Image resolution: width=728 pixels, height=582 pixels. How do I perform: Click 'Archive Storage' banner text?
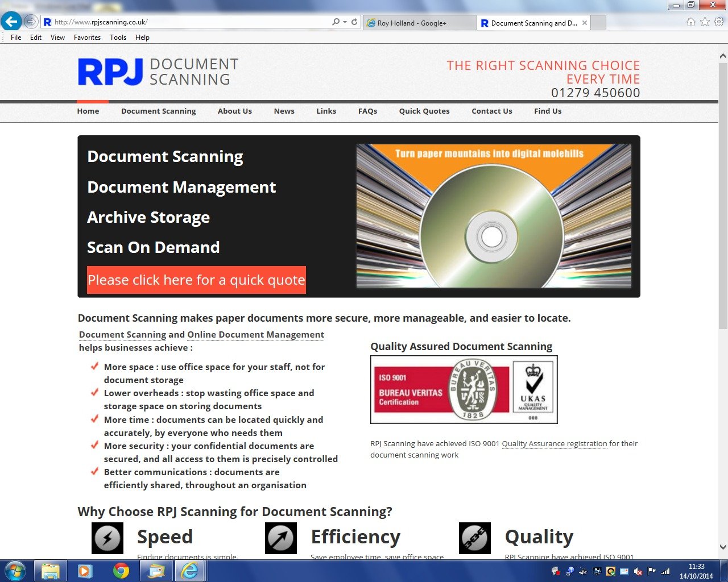(x=148, y=217)
